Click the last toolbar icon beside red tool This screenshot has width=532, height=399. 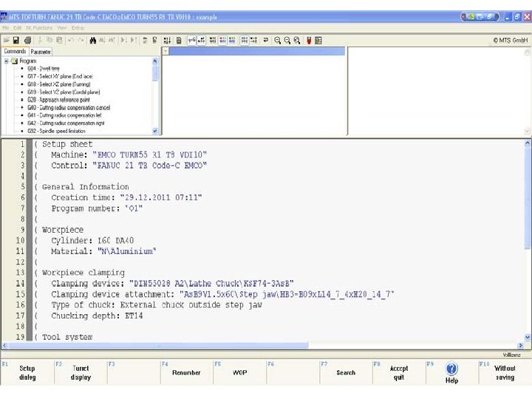[x=318, y=41]
